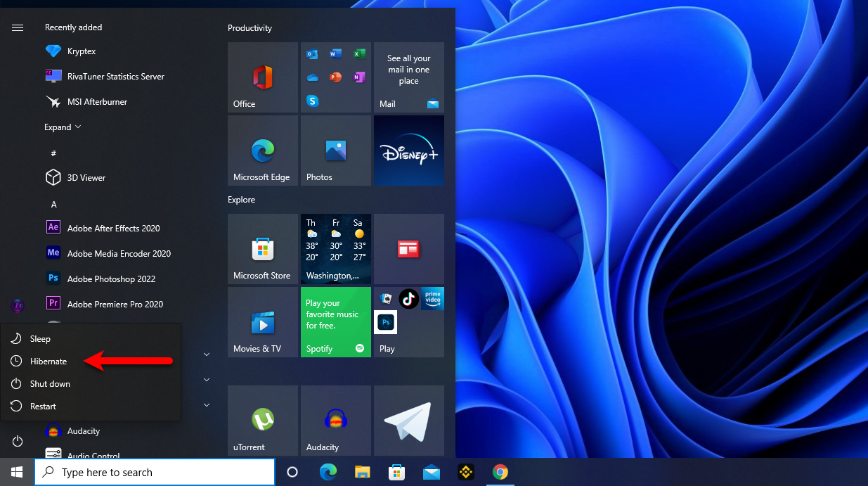
Task: Open Binance from the taskbar
Action: coord(465,473)
